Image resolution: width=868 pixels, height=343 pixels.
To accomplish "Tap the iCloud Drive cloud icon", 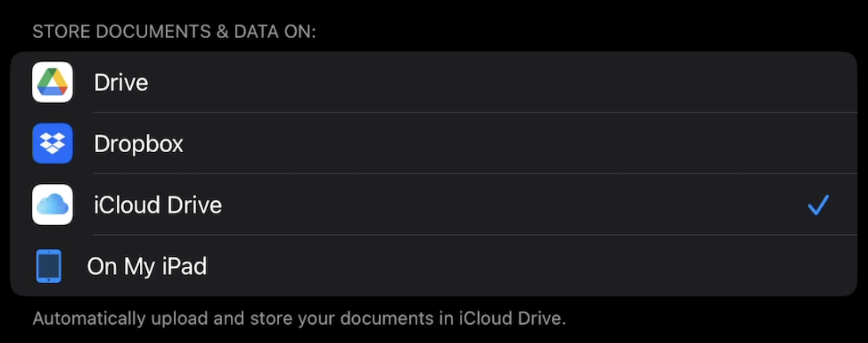I will (x=52, y=205).
